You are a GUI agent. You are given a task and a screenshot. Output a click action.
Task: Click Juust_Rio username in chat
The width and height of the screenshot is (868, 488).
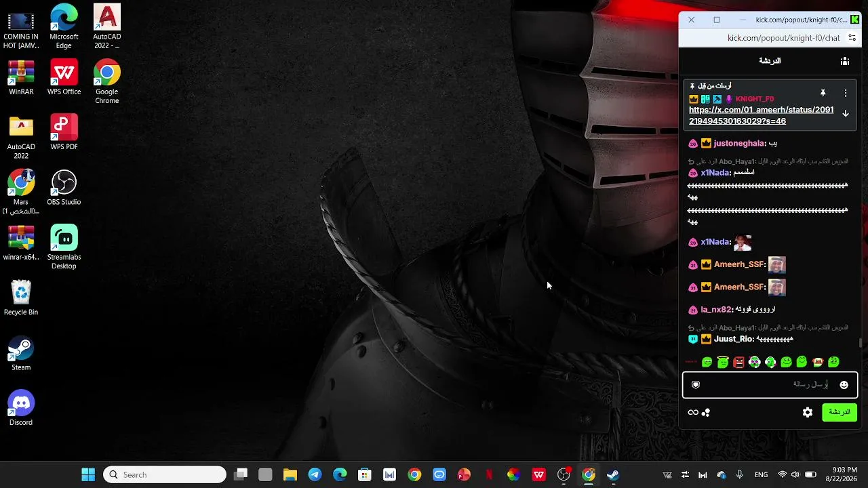point(734,339)
